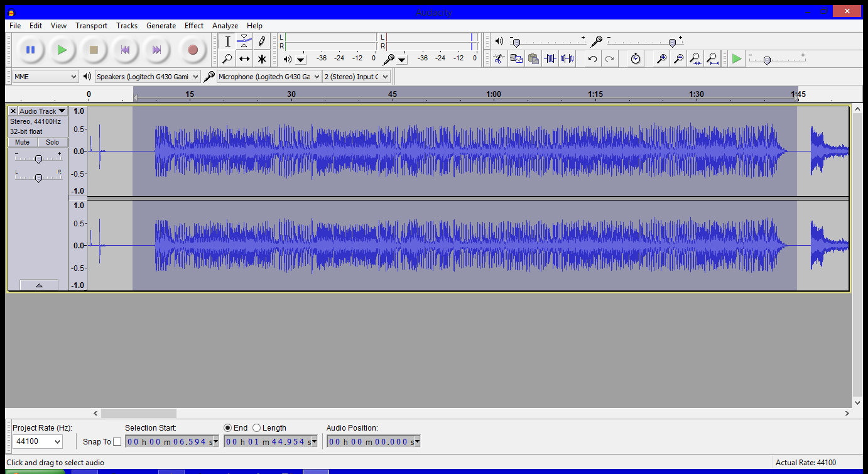The height and width of the screenshot is (474, 868).
Task: Open the Effect menu
Action: pos(194,26)
